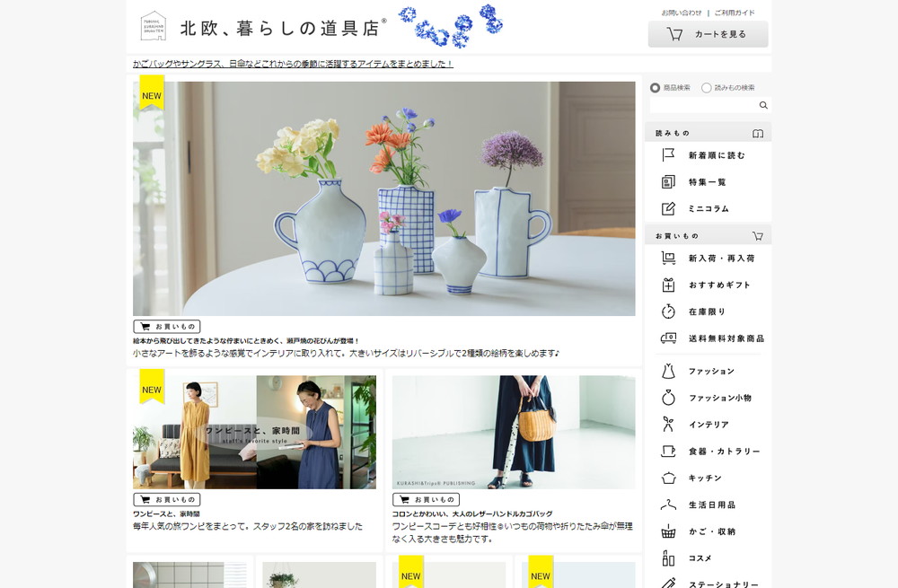Open 新着順に読む menu item
Screen dimensions: 898x588
[x=717, y=155]
